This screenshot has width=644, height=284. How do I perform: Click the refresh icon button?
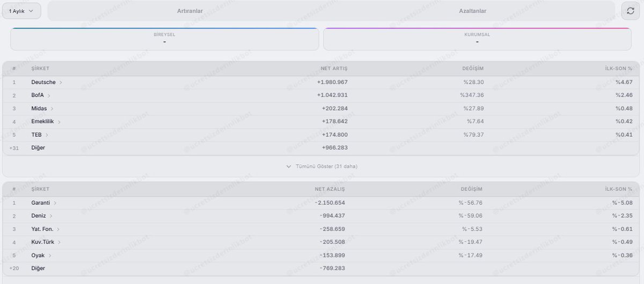click(x=631, y=11)
